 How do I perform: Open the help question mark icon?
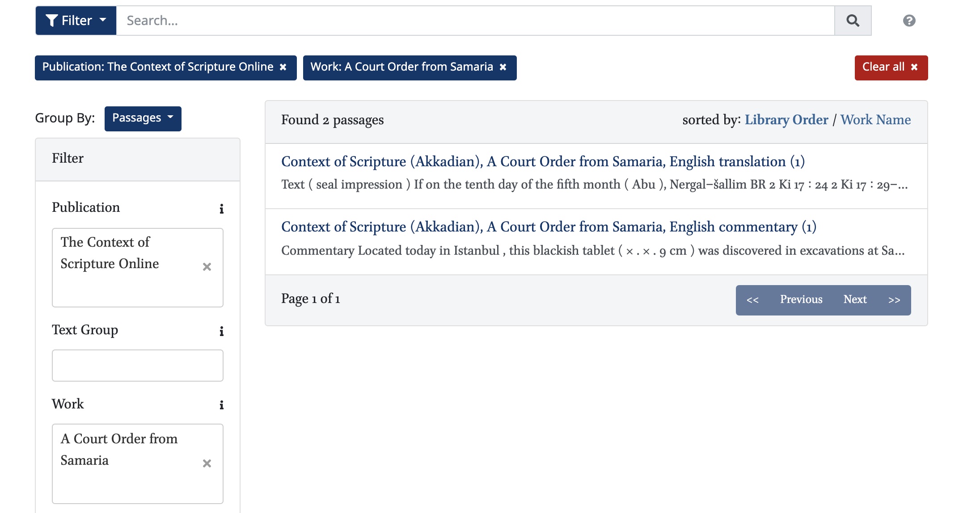(x=909, y=21)
